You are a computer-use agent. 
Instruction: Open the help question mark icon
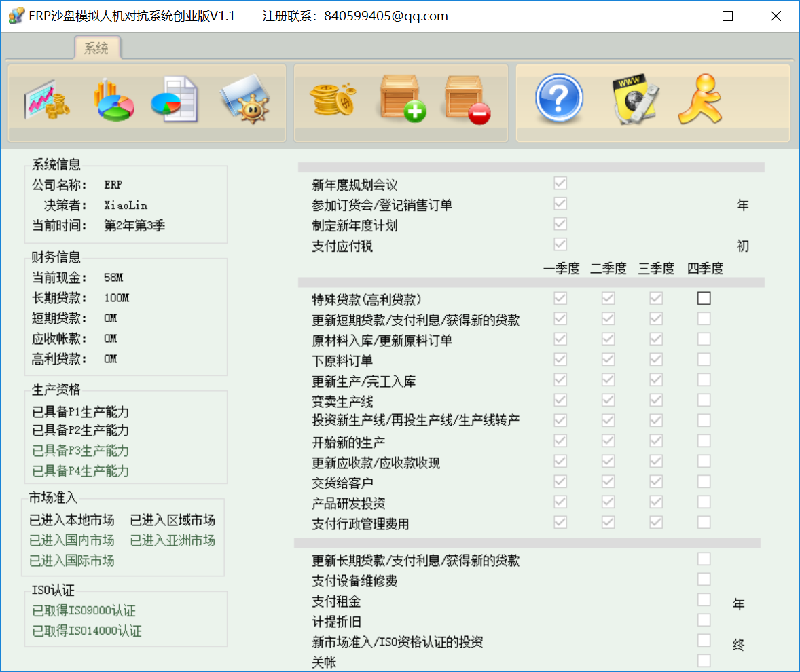(x=558, y=98)
